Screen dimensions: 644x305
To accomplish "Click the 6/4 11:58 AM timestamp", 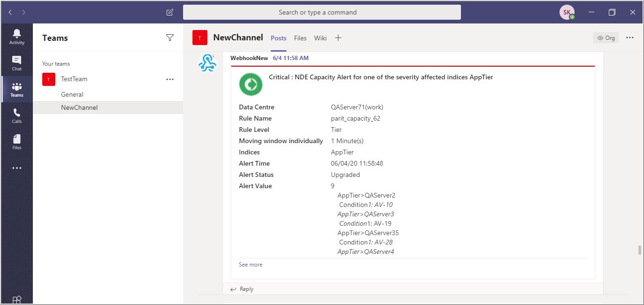I will [x=291, y=58].
